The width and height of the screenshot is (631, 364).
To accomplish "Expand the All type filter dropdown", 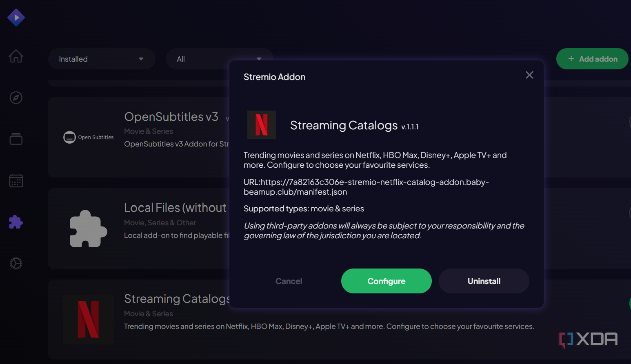I will (219, 59).
